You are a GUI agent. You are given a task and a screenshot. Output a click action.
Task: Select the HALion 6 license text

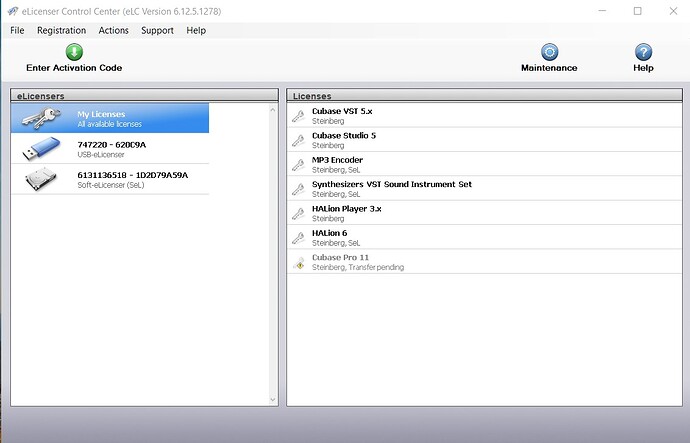coord(330,233)
